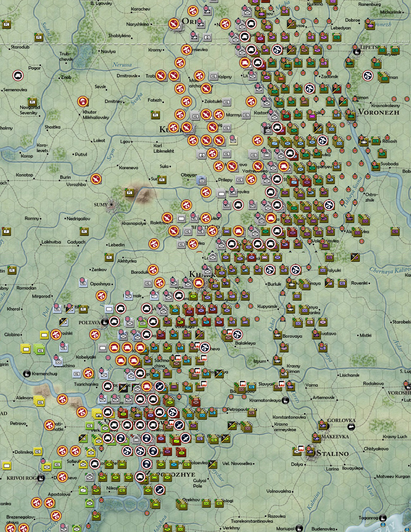411x532 pixels.
Task: Select the HQ counter left of Rossosh
Action: pos(376,141)
